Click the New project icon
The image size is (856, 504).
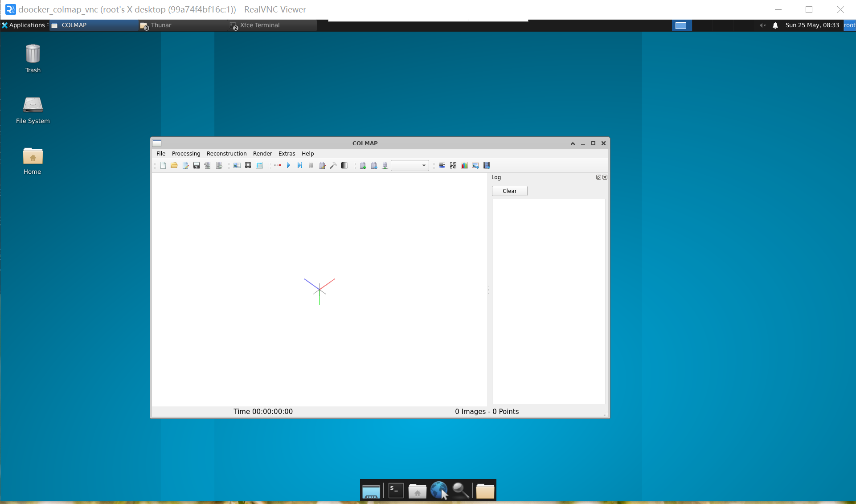coord(163,165)
